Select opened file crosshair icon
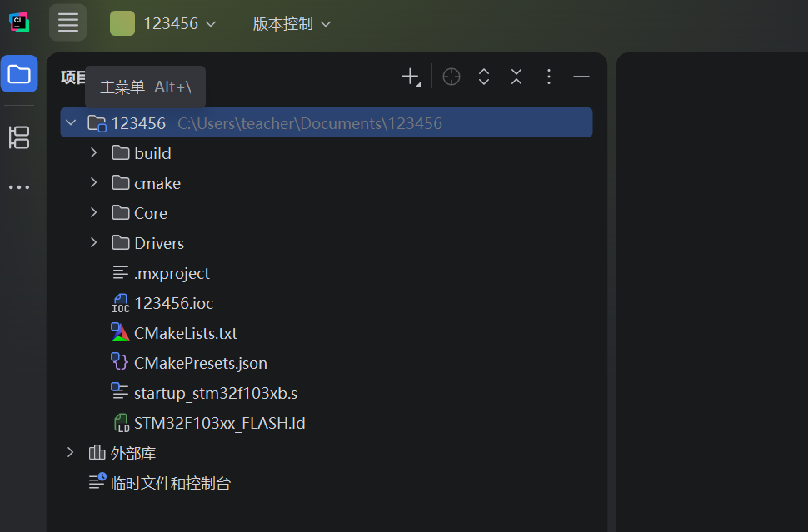The image size is (808, 532). pos(451,77)
